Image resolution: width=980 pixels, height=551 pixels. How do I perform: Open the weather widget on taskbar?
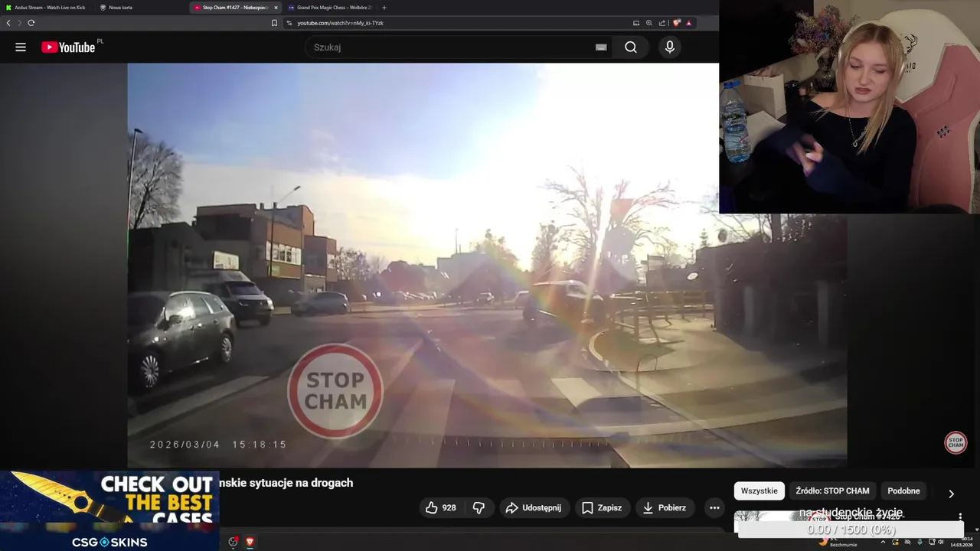pos(838,543)
